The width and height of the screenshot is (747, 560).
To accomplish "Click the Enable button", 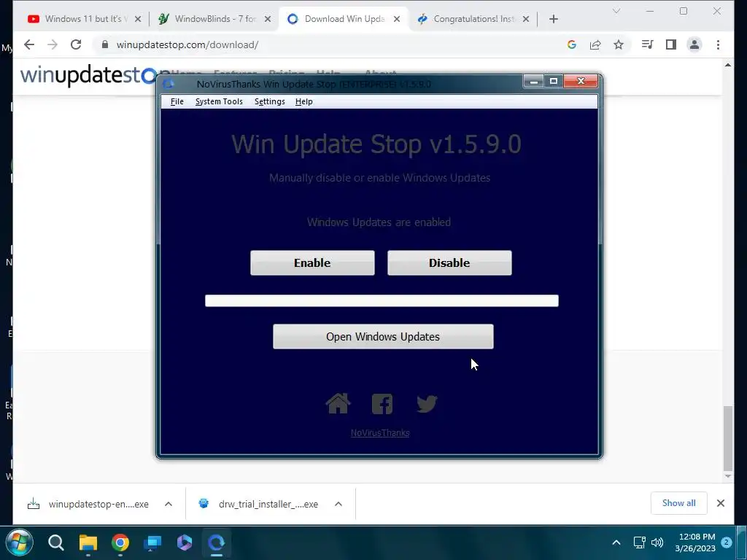I will click(x=312, y=262).
